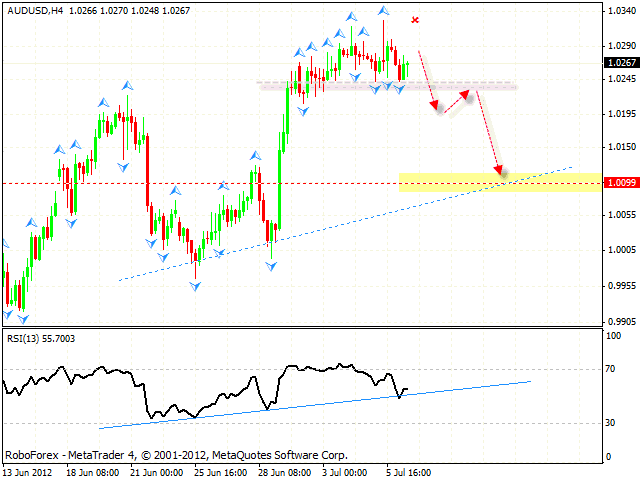640x480 pixels.
Task: Select the long red arrow pointing to yellow zone
Action: click(x=489, y=132)
